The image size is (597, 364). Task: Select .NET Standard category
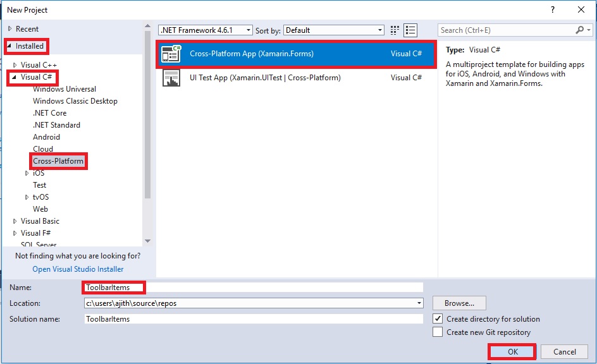coord(56,124)
